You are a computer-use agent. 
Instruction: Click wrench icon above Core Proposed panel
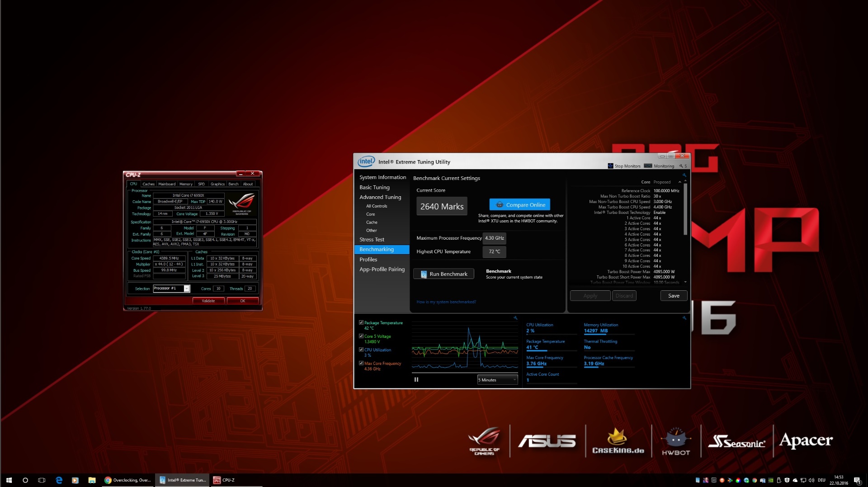pyautogui.click(x=684, y=175)
